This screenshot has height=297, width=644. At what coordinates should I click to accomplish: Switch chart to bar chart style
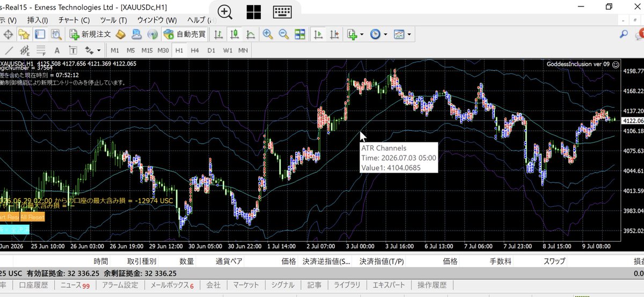click(x=218, y=34)
